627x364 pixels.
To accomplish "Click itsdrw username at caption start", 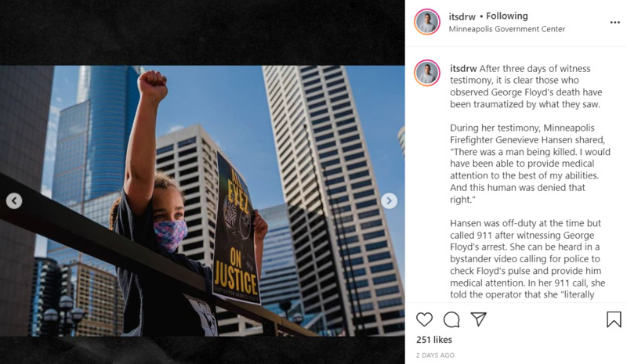I will coord(463,68).
